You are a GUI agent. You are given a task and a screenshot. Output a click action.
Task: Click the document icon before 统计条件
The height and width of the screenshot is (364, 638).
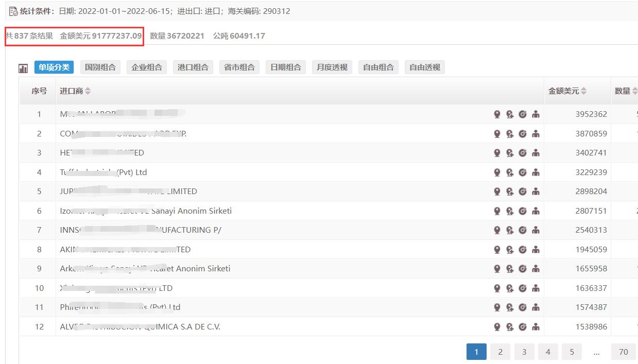point(13,11)
